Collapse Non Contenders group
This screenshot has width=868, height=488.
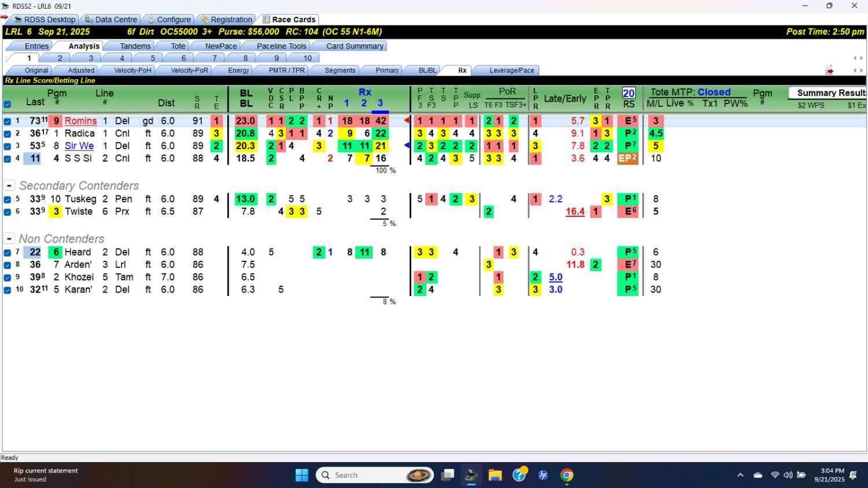click(9, 239)
